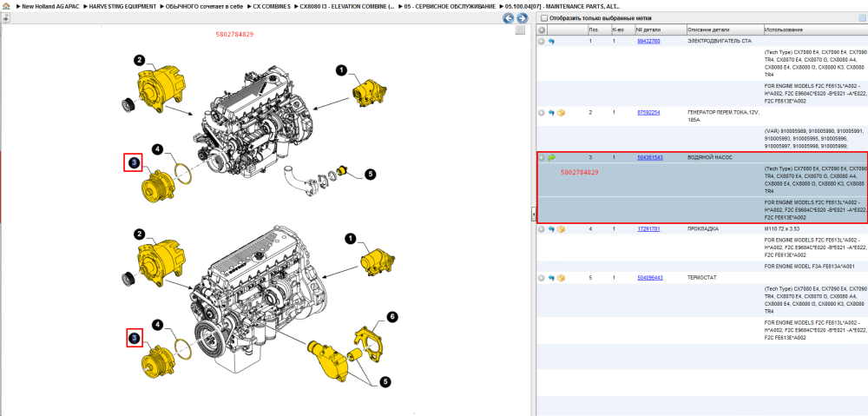Click 'ГЕНЕРАТОР ПЕРЕМ.ТОКА,12V, 185A' description
The height and width of the screenshot is (416, 868).
point(724,116)
